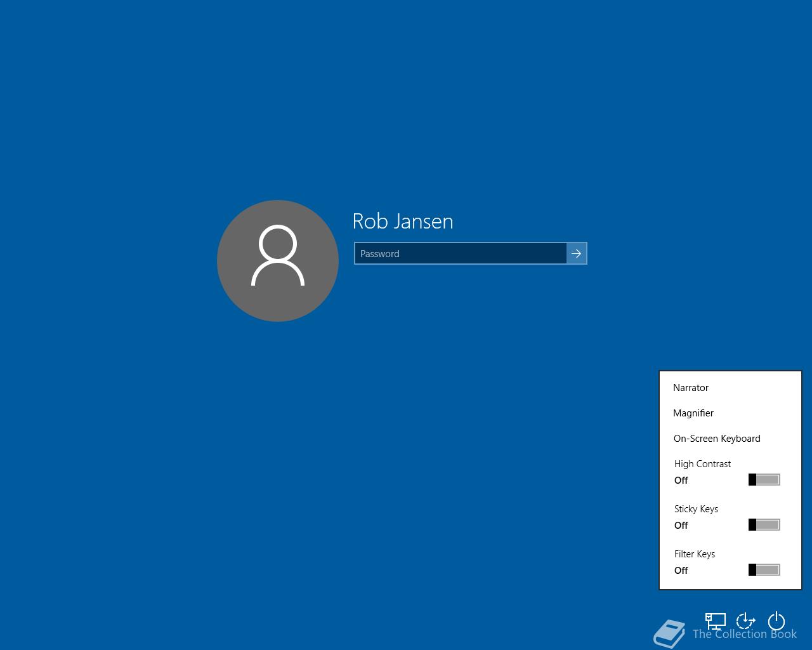Toggle High Contrast switch
Viewport: 812px width, 650px height.
click(x=764, y=480)
